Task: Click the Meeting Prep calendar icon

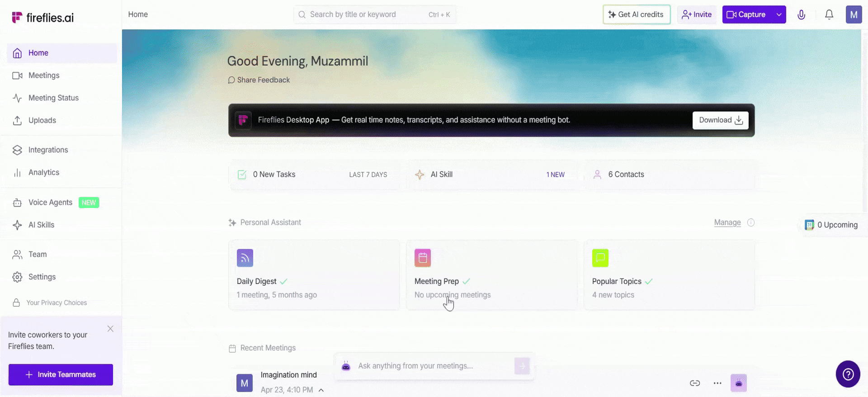Action: pyautogui.click(x=423, y=258)
